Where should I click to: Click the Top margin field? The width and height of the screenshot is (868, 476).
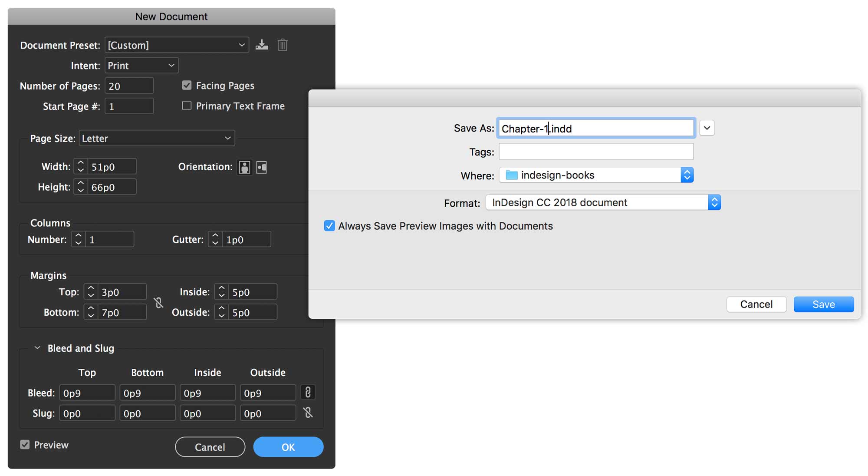pos(122,292)
